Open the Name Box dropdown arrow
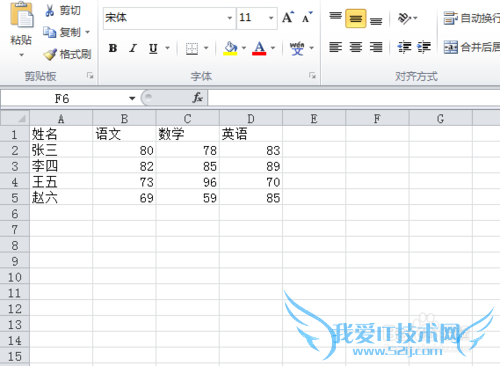This screenshot has height=366, width=500. pos(132,99)
